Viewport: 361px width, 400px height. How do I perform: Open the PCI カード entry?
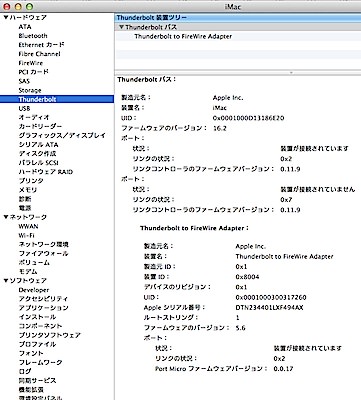coord(33,72)
